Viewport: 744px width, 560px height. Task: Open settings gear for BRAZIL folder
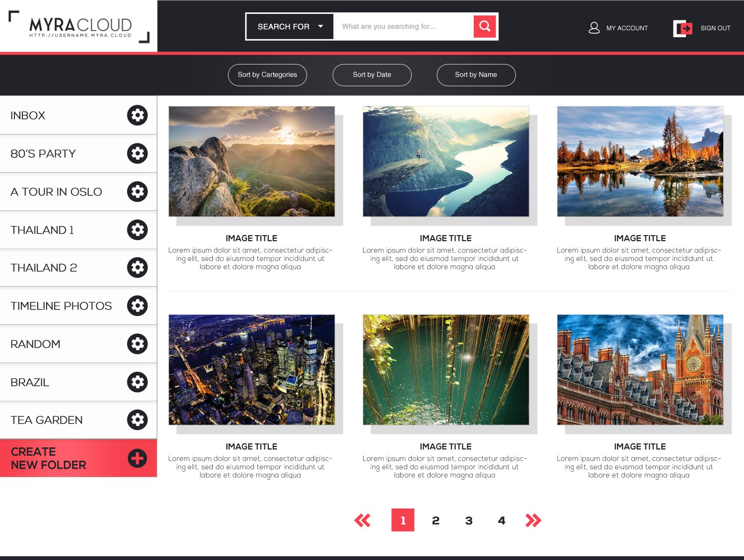click(137, 382)
